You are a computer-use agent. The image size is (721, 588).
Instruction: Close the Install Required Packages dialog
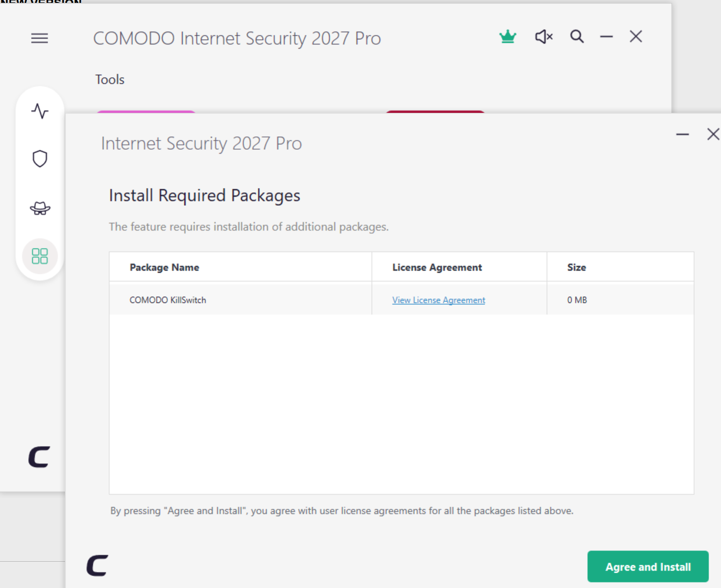pos(713,134)
